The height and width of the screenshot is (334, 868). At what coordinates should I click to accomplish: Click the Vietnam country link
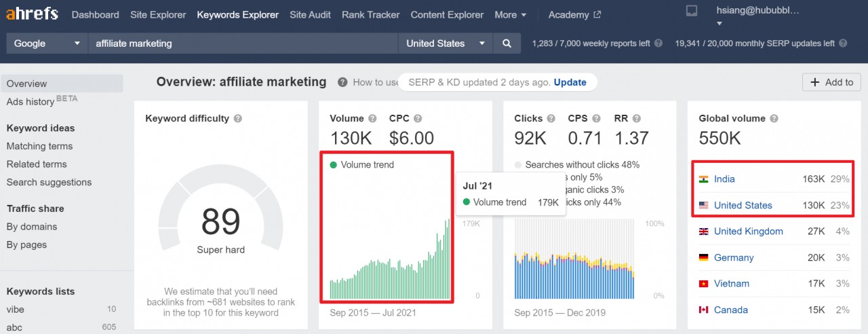tap(732, 284)
